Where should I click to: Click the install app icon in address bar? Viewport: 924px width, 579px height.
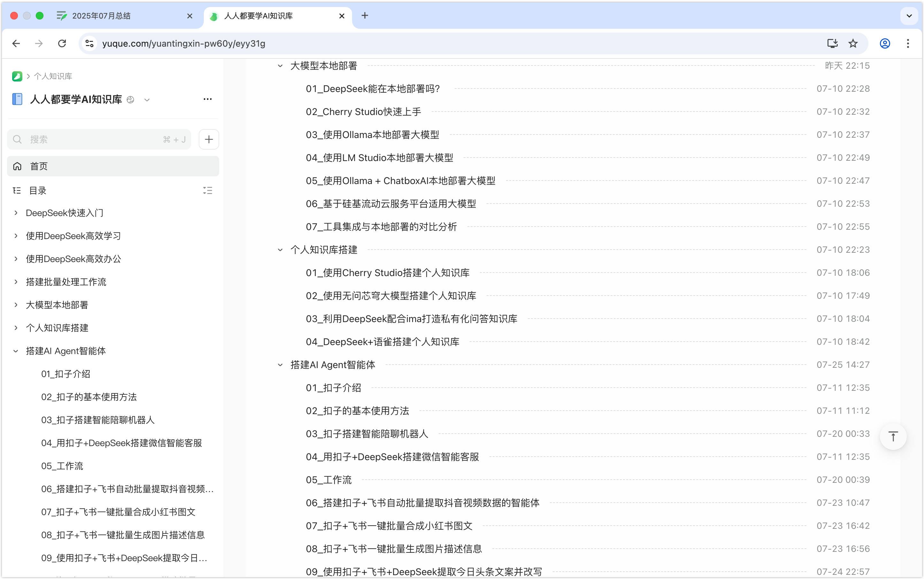[x=833, y=43]
